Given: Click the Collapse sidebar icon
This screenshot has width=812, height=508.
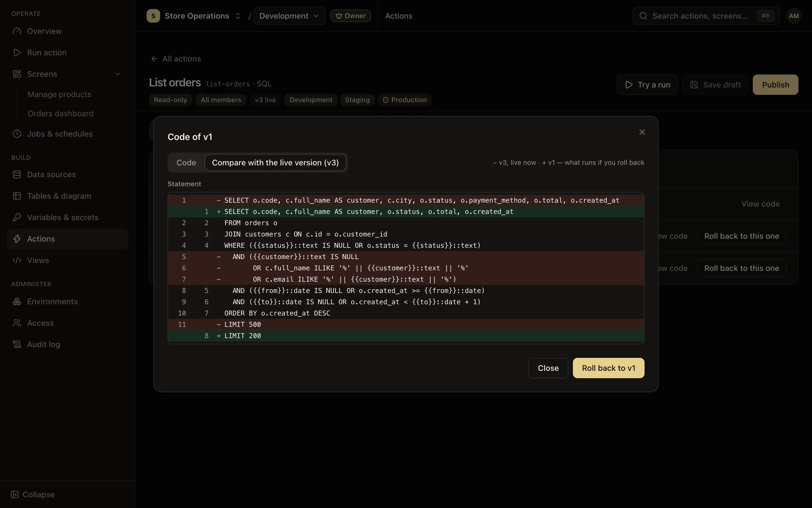Looking at the screenshot, I should pyautogui.click(x=14, y=494).
